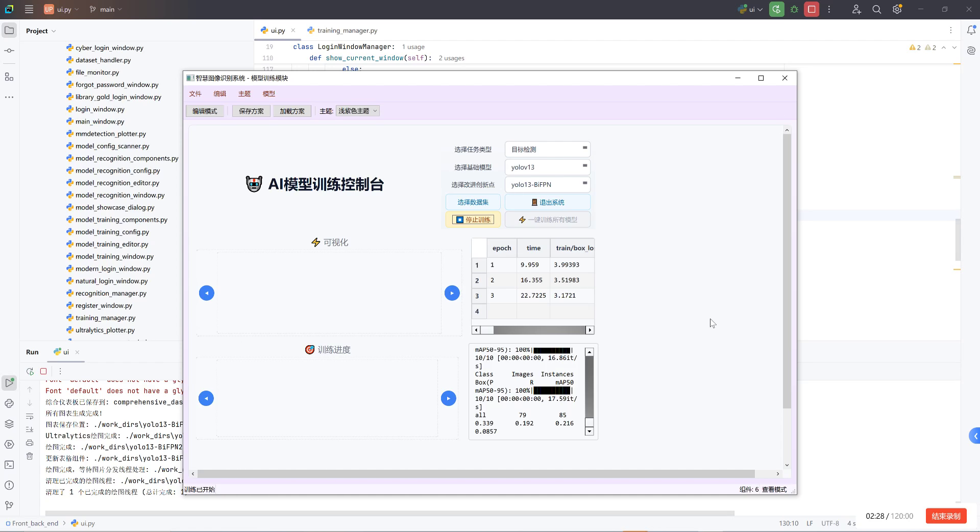Open the 模型 menu
This screenshot has width=980, height=532.
point(269,94)
